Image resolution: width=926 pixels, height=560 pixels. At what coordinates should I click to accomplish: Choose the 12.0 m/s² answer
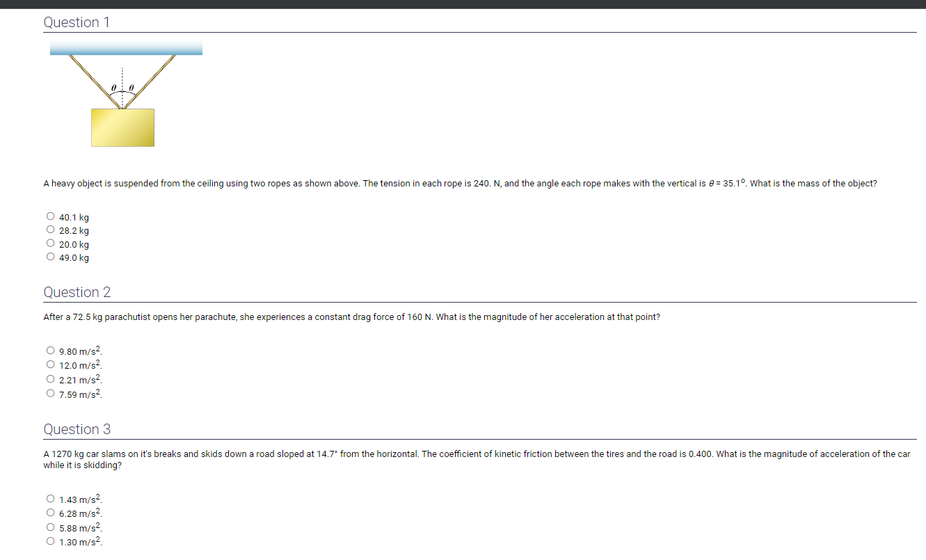[x=50, y=365]
